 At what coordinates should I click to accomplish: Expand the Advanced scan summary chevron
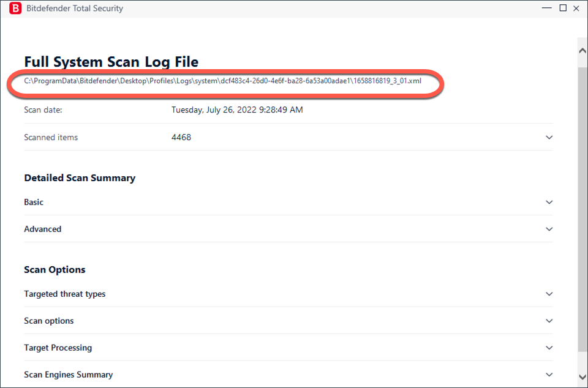click(549, 229)
